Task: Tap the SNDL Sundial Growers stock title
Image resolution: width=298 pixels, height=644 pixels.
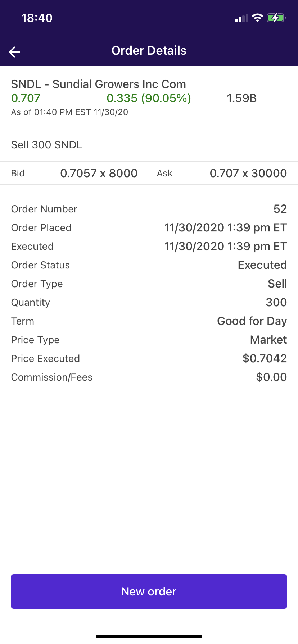Action: 99,84
